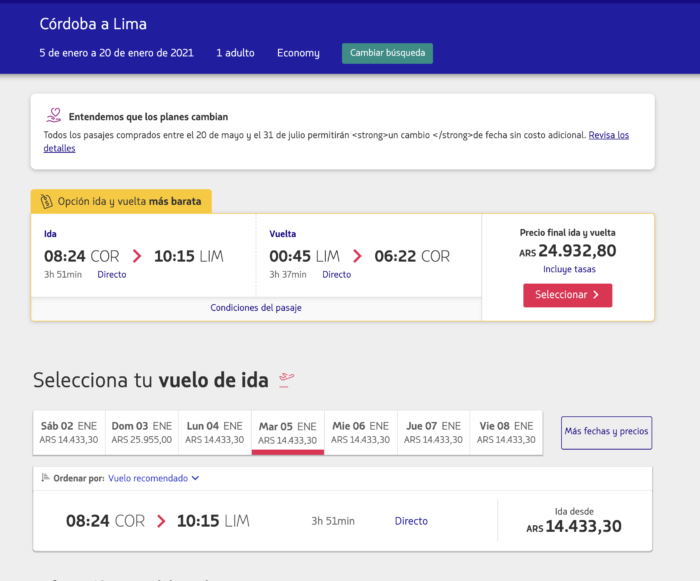
Task: Click the airplane icon next to 'vuelo de ida'
Action: (x=287, y=379)
